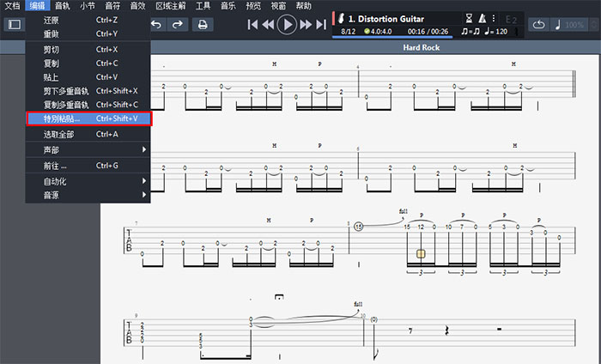This screenshot has width=601, height=364.
Task: Click the play button in transport controls
Action: [287, 24]
